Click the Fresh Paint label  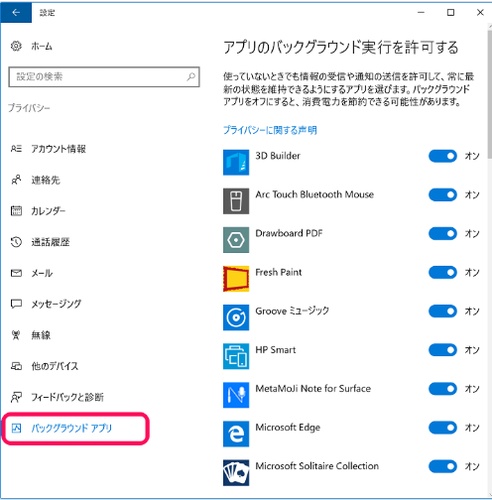pyautogui.click(x=278, y=272)
